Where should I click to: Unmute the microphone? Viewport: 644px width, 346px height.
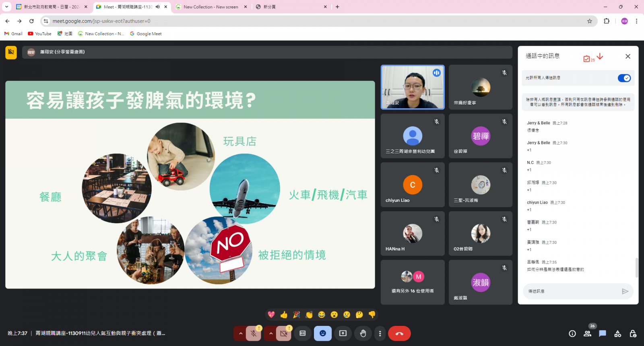click(x=254, y=334)
